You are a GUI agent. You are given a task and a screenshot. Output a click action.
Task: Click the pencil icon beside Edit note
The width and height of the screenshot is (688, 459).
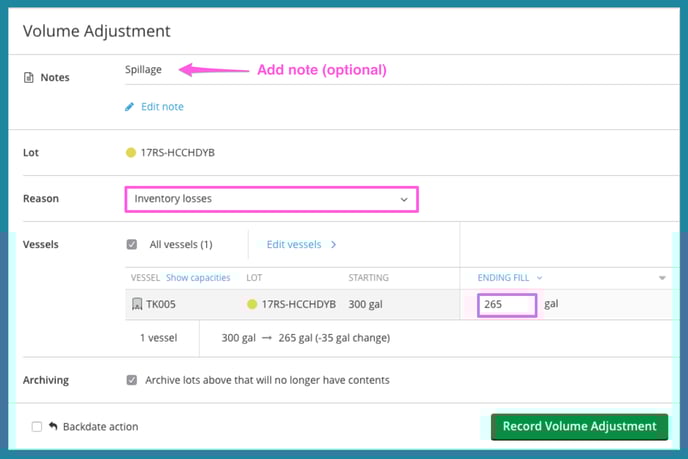[x=129, y=107]
